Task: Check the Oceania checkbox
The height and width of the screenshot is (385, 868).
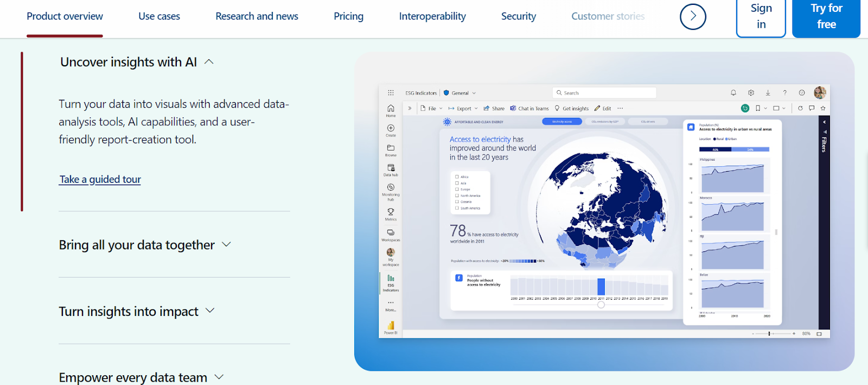Action: [x=457, y=201]
